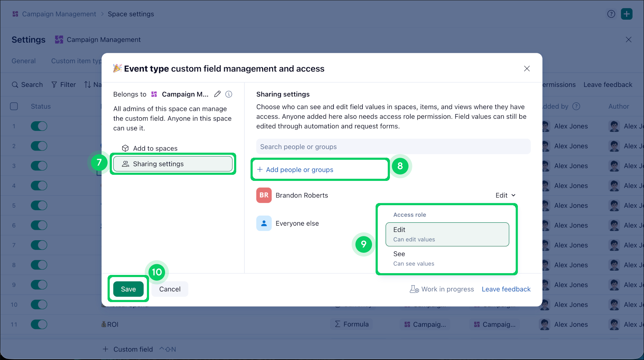
Task: Click the Campaign M... space name in dialog
Action: 185,94
